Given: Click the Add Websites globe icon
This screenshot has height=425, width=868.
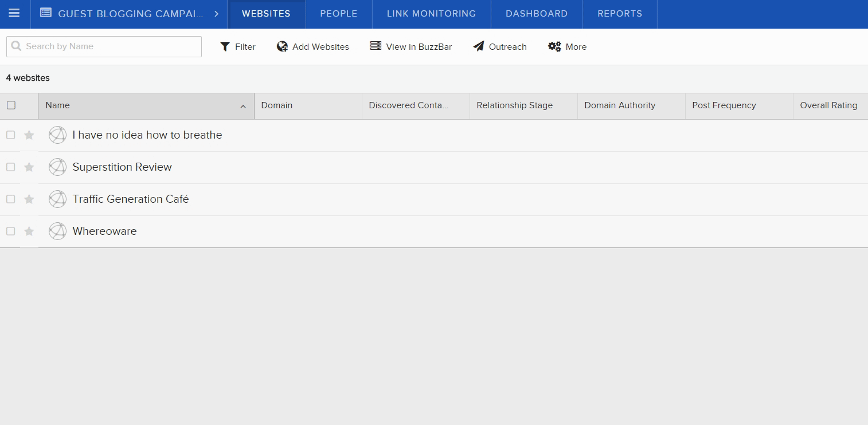Looking at the screenshot, I should point(282,47).
